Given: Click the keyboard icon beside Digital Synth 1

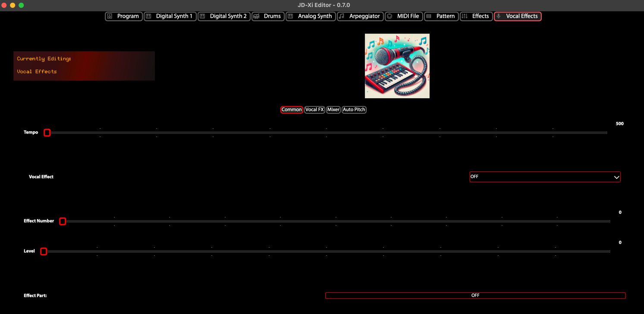Looking at the screenshot, I should [x=149, y=16].
